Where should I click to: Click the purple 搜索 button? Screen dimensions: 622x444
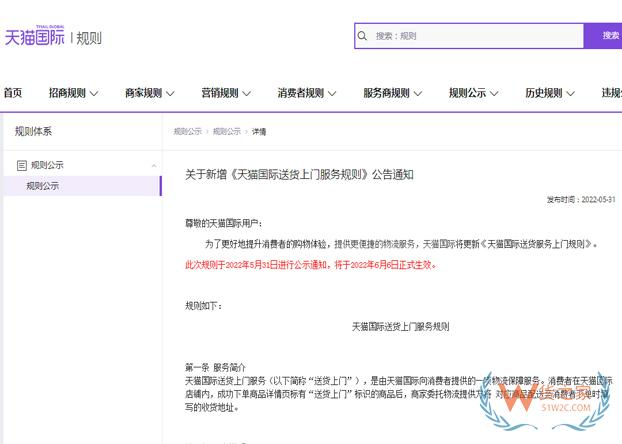coord(603,36)
